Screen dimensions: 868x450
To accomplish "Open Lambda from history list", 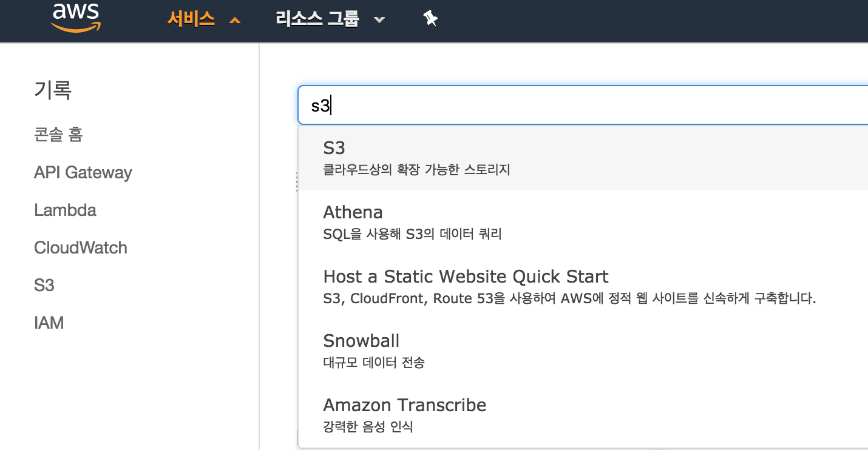I will (x=65, y=210).
